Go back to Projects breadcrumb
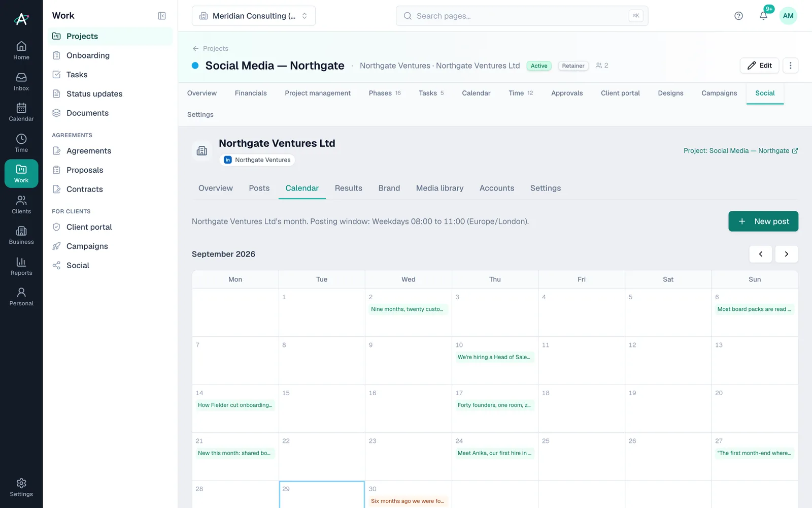The width and height of the screenshot is (812, 508). [210, 48]
